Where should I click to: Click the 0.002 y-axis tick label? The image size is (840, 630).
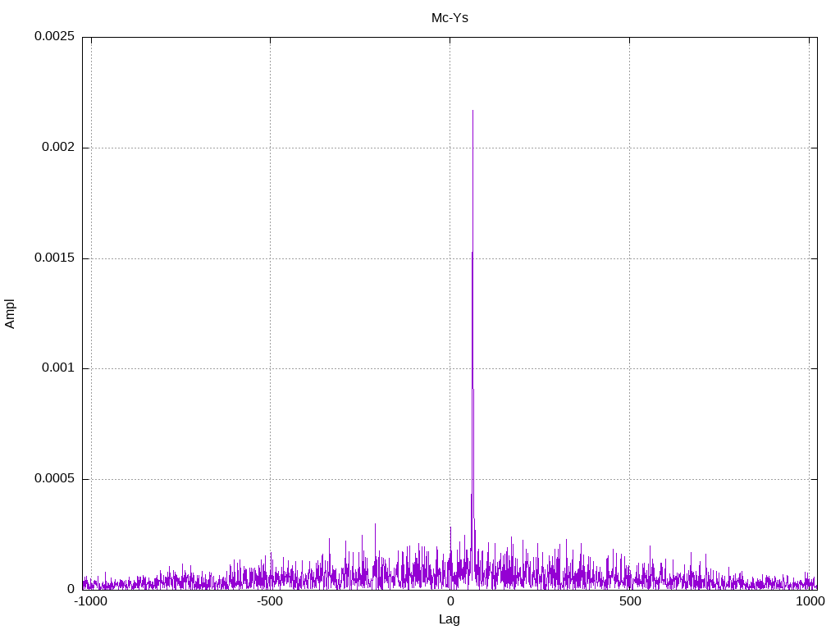point(58,147)
